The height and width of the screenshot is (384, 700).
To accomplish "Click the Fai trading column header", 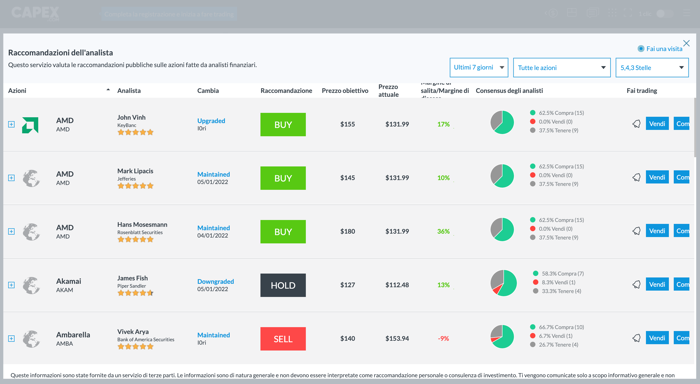I will click(x=642, y=91).
